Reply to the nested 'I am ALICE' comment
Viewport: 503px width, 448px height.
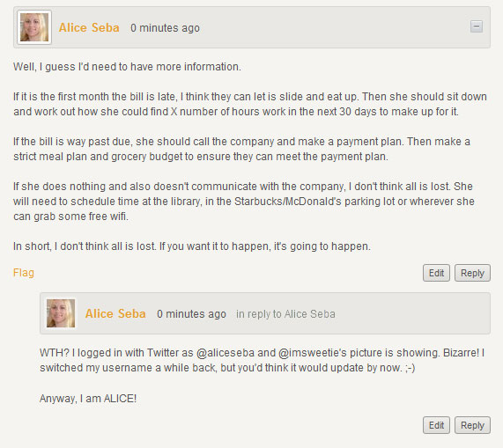pos(472,425)
